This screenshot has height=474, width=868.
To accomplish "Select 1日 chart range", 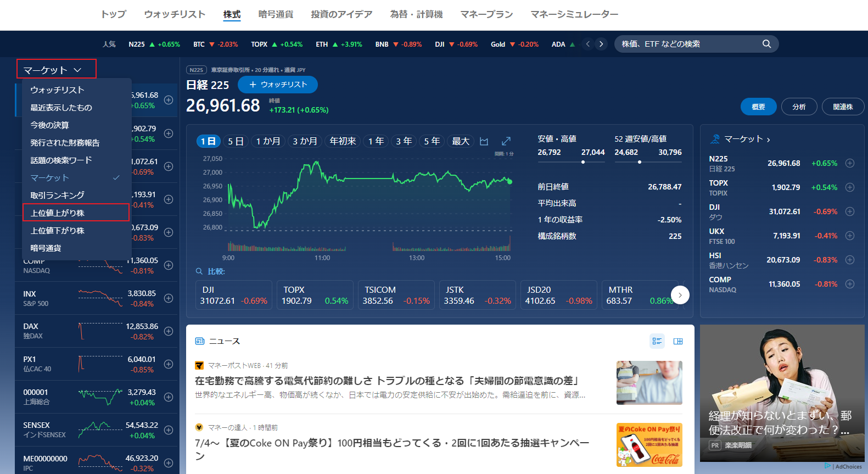I will (208, 142).
